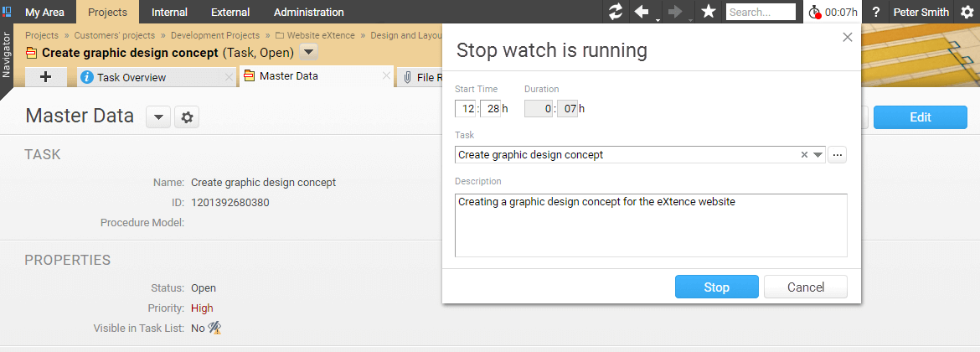Click the Edit button
Viewport: 980px width, 352px height.
point(920,117)
